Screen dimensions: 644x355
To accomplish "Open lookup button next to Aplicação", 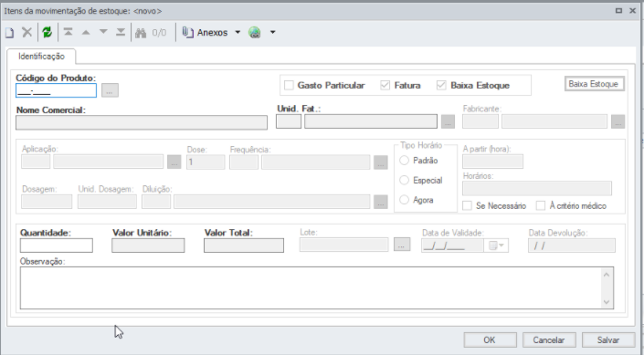I will [x=174, y=162].
